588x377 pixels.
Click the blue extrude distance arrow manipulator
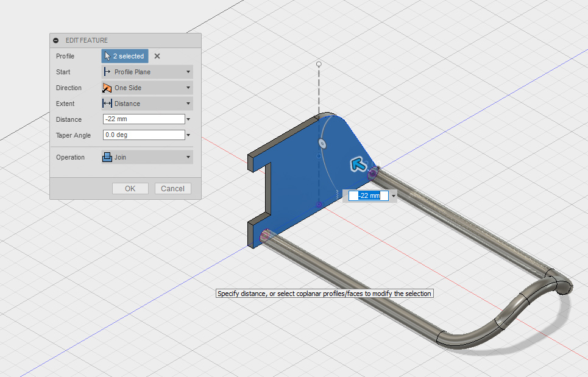(358, 164)
